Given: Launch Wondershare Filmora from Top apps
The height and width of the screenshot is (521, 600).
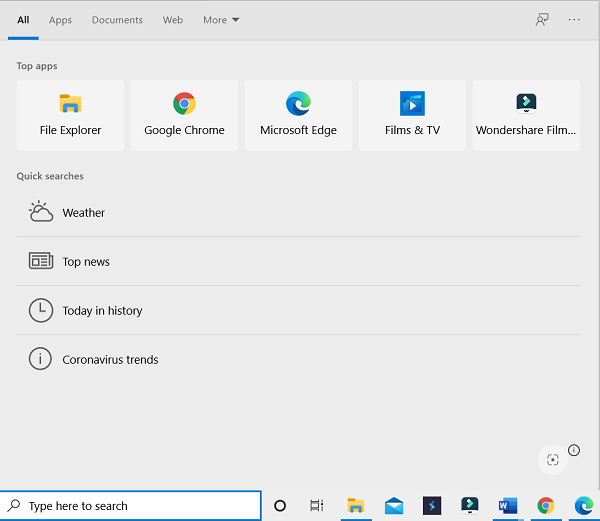Looking at the screenshot, I should pyautogui.click(x=526, y=115).
